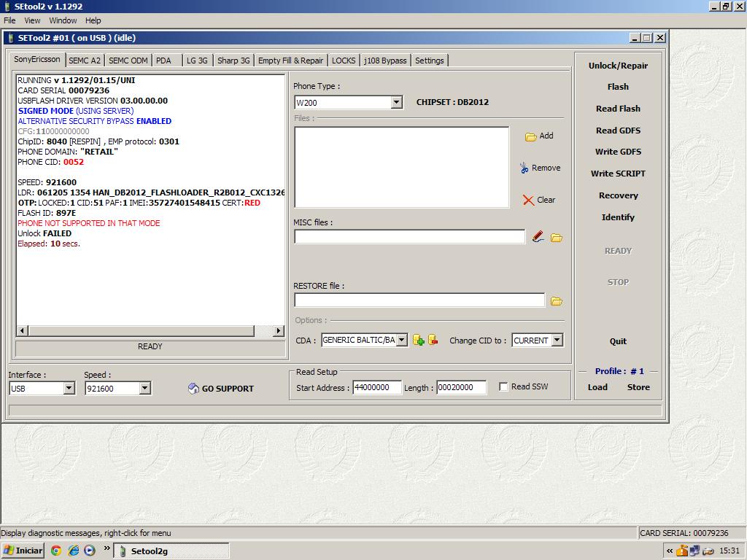Click the log scrollbar left arrow
747x560 pixels.
click(23, 330)
